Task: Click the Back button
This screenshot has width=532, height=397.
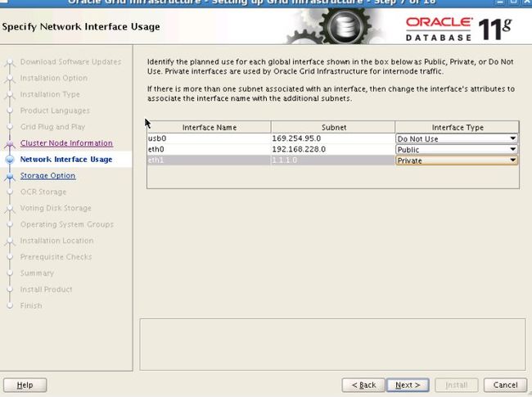Action: tap(363, 385)
